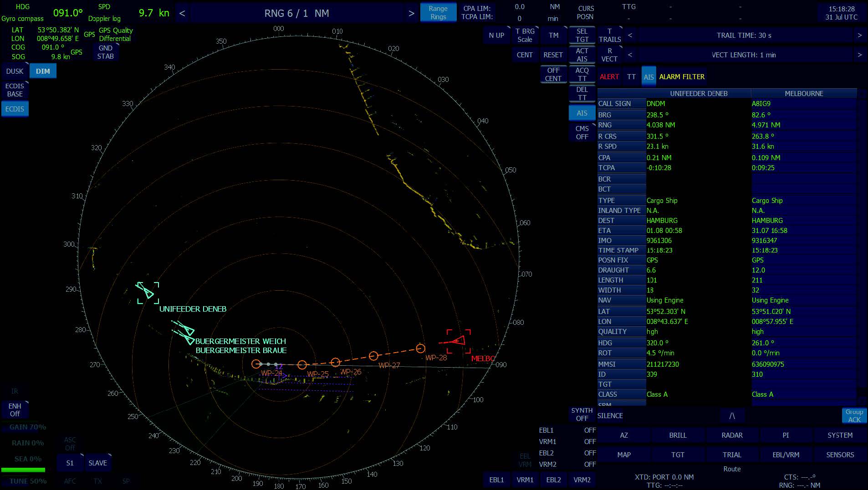Click waypoint WP-27 circle on route

click(373, 355)
